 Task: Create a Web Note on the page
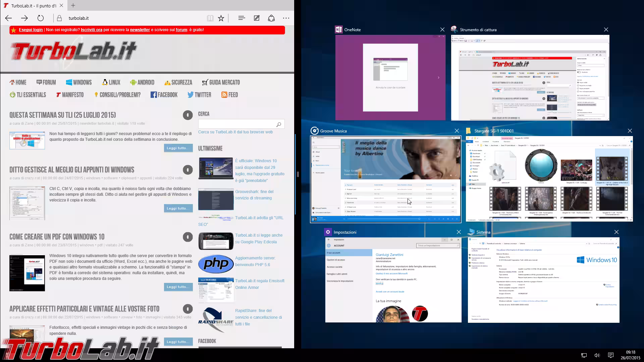[x=256, y=18]
